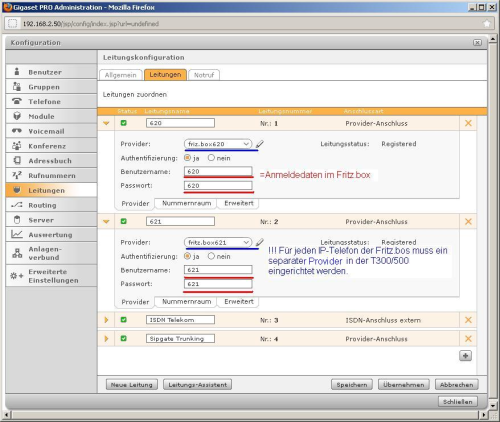Toggle status checkbox for Sipgate Trunking
500x422 pixels.
tap(124, 338)
